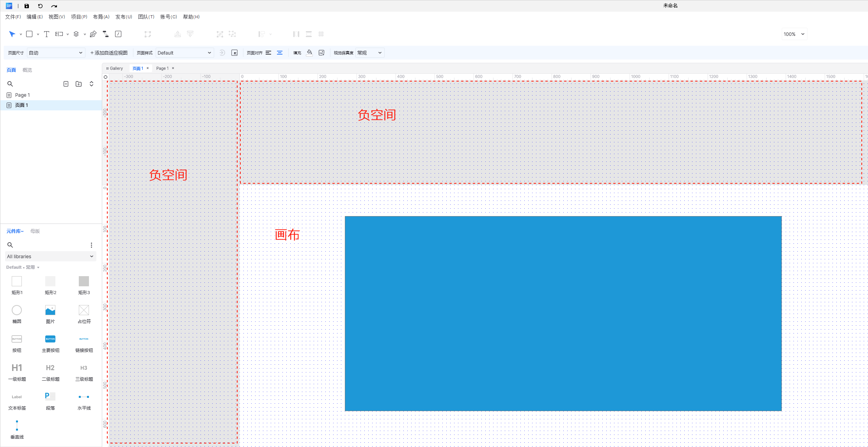Switch to the Page 1 canvas tab
Screen dimensions: 868x447
(x=162, y=68)
